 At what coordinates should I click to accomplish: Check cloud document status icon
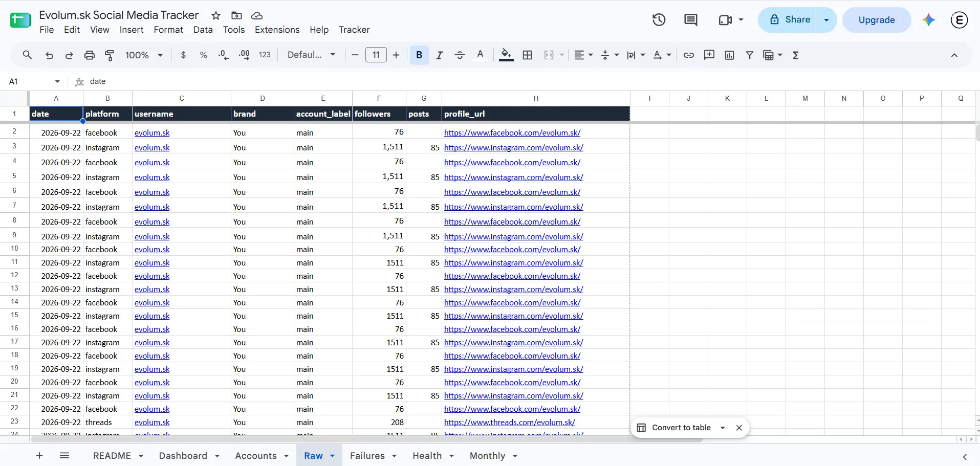pos(257,15)
